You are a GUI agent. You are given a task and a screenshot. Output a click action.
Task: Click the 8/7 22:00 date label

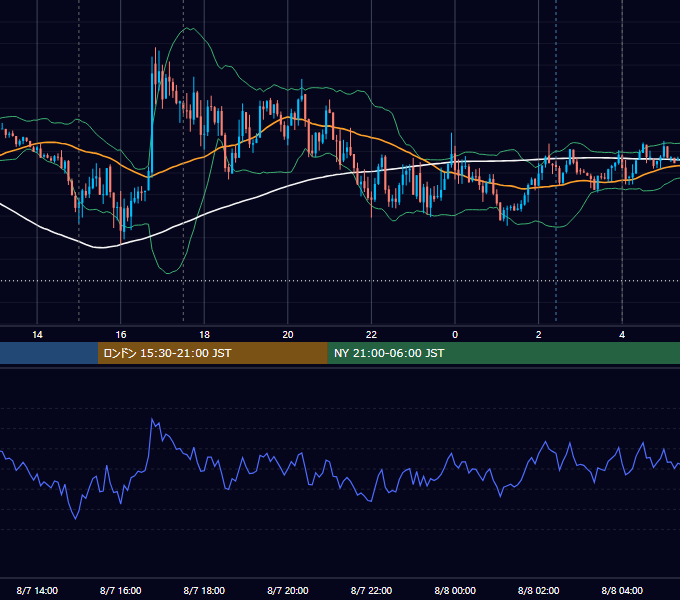tap(371, 590)
